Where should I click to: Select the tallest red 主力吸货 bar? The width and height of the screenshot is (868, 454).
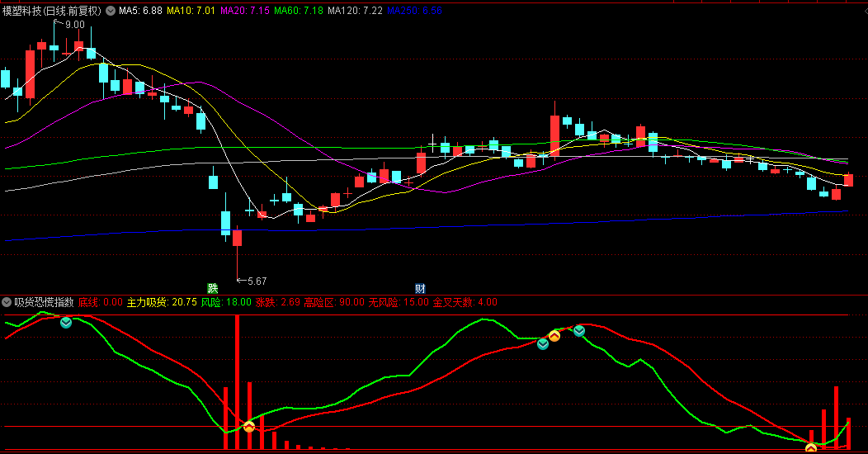pos(237,382)
